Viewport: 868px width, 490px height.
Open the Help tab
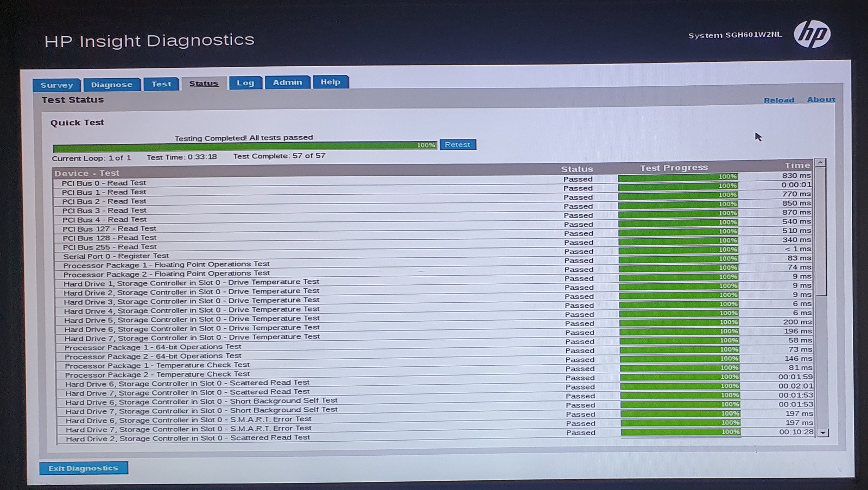330,82
